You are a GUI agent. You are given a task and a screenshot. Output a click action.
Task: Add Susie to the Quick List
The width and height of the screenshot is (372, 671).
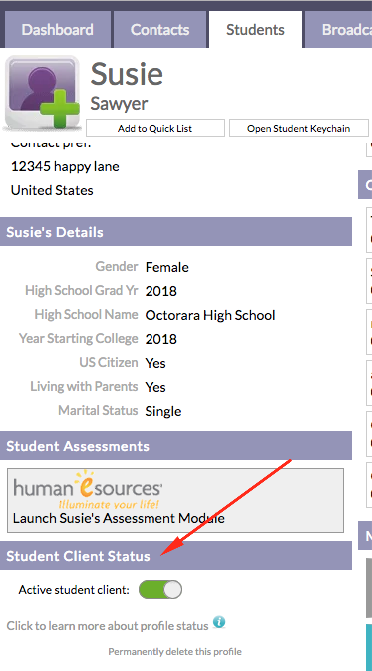[x=155, y=128]
